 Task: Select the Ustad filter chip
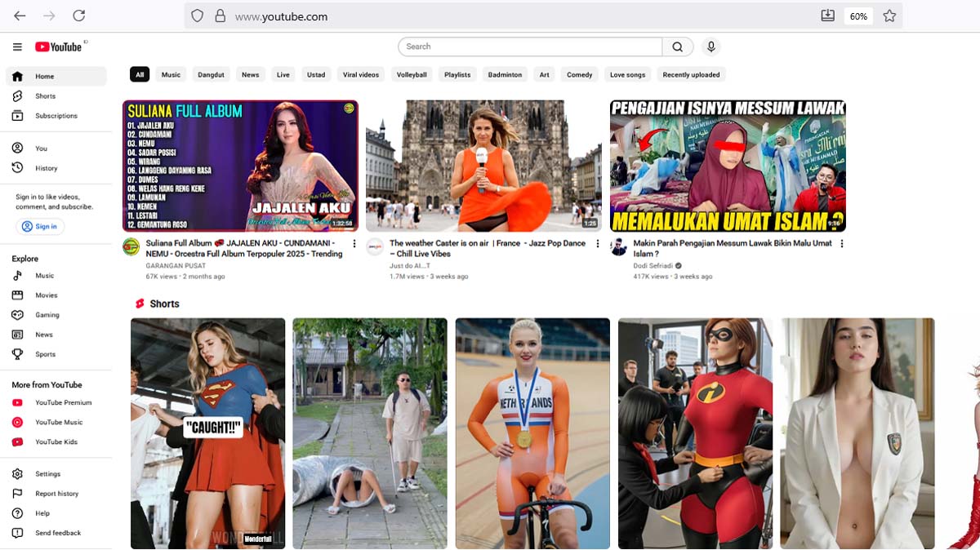pos(316,74)
